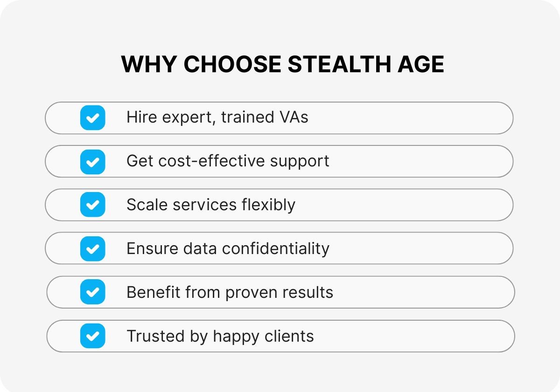The height and width of the screenshot is (392, 560).
Task: Check the box beside Hire expert, trained VAs
Action: [92, 117]
